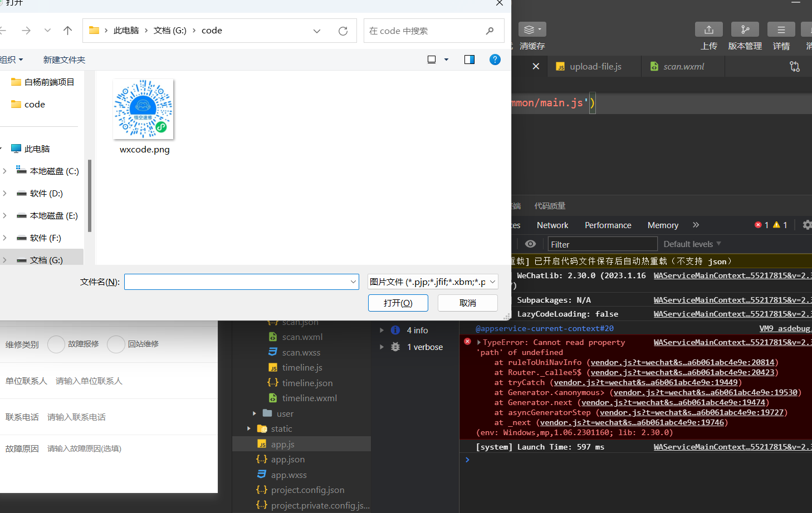Toggle the preview pane
The height and width of the screenshot is (513, 812).
click(469, 60)
